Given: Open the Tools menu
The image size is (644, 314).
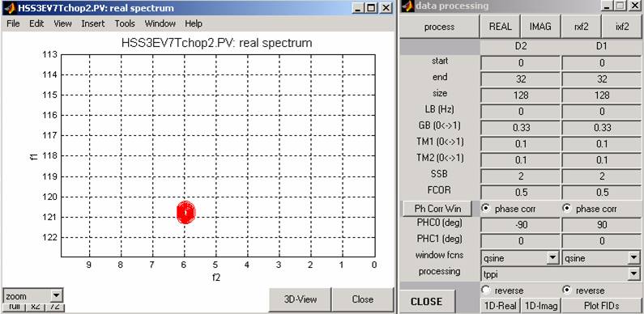Looking at the screenshot, I should coord(125,23).
